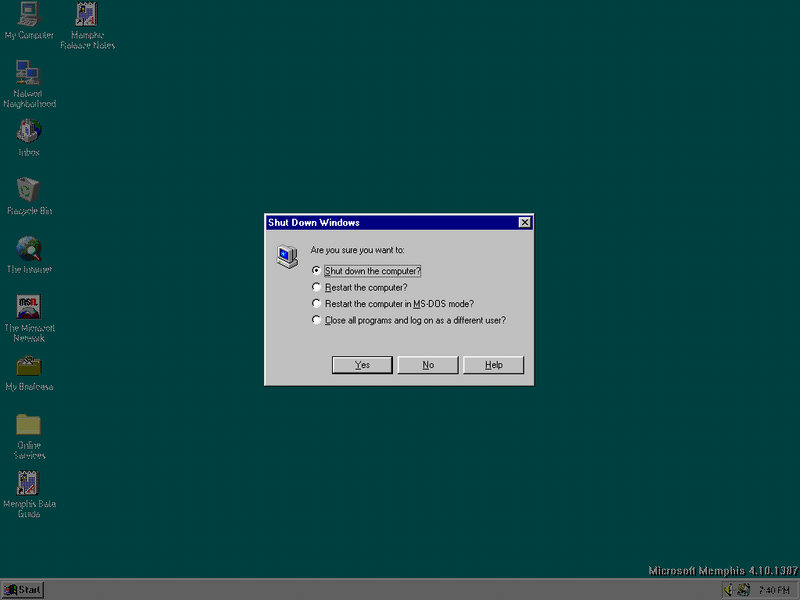The width and height of the screenshot is (800, 600).
Task: Select 'Restart the computer in MS-DOS mode?'
Action: click(x=317, y=304)
